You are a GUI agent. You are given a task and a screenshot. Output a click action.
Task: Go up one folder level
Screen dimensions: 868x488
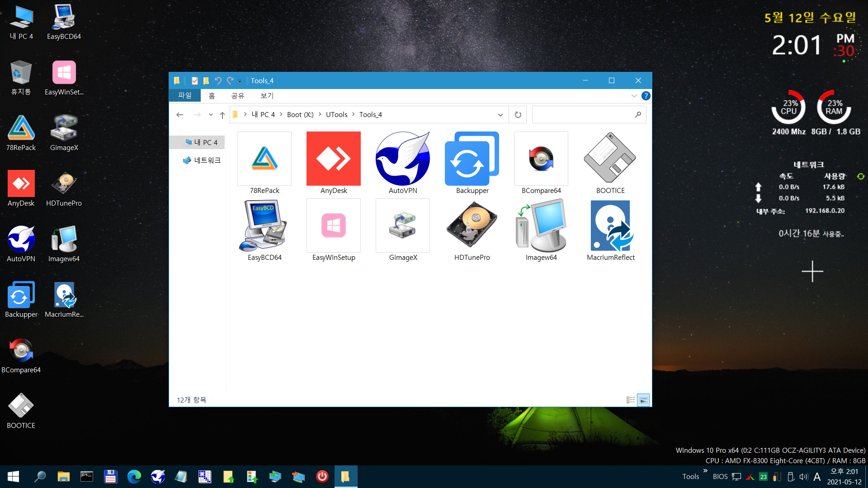pos(222,115)
